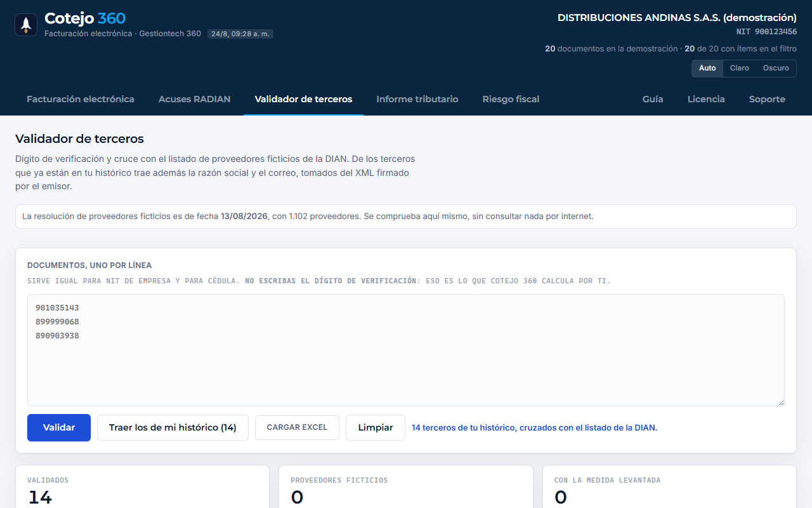812x508 pixels.
Task: Switch theme to Oscuro
Action: click(x=776, y=68)
